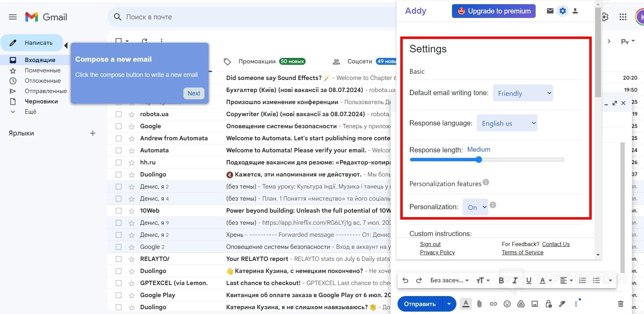Click the Sign out link

point(430,244)
